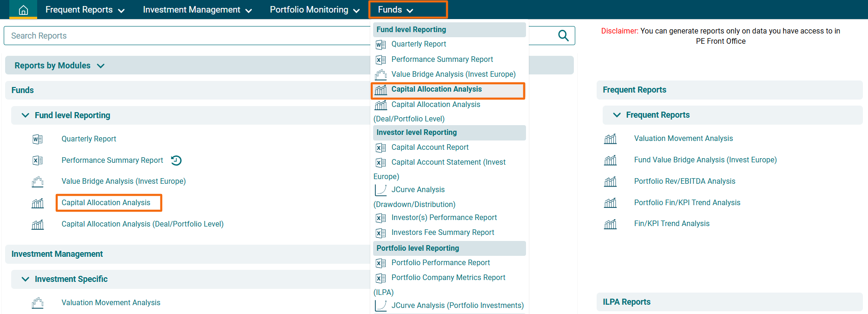Collapse the Fund level Reporting section
Viewport: 868px width, 314px height.
point(26,115)
